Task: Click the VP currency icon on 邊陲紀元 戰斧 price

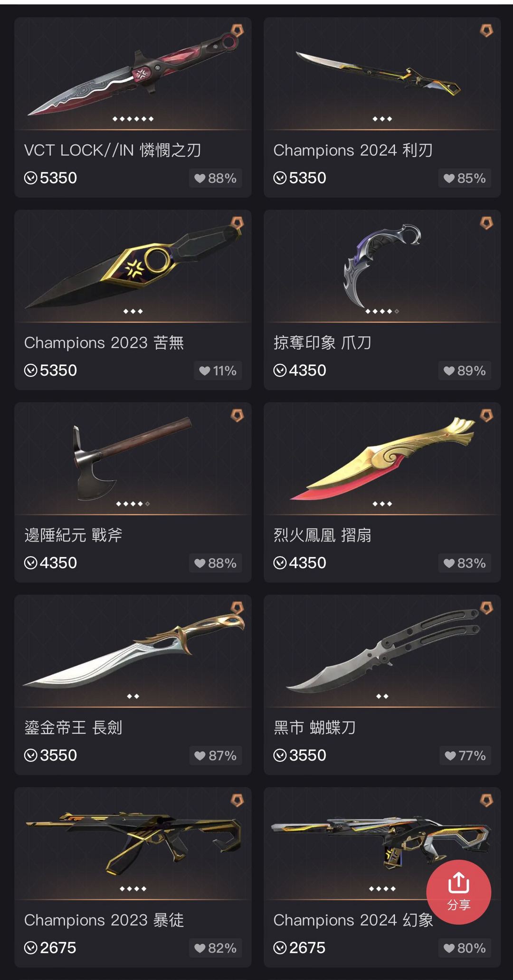Action: pos(31,563)
